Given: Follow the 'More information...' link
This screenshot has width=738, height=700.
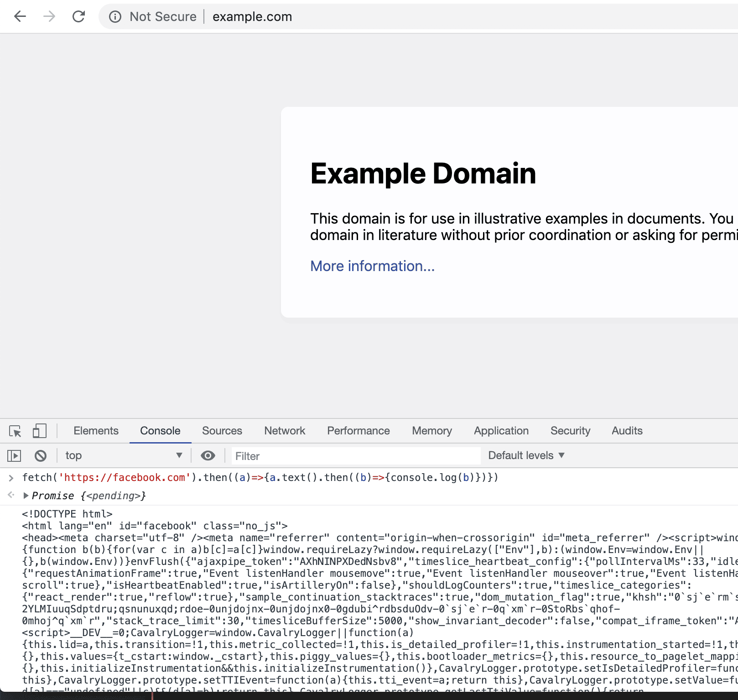Looking at the screenshot, I should pos(372,266).
